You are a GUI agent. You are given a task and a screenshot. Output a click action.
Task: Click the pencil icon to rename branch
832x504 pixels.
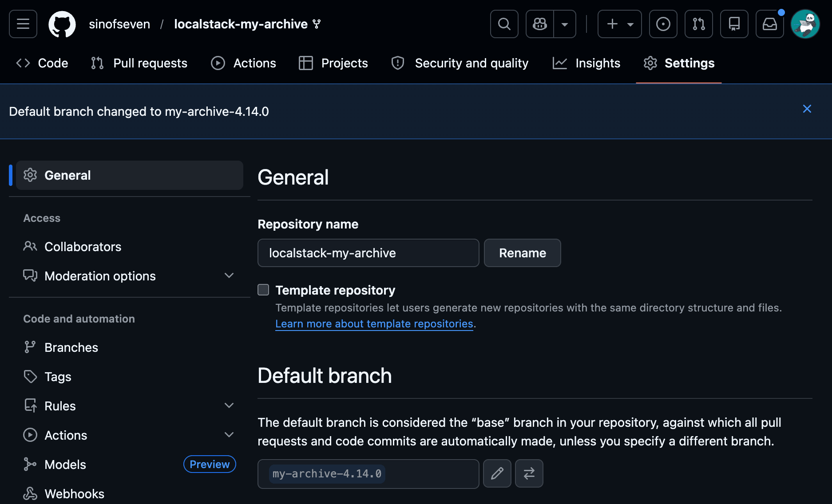[x=497, y=473]
